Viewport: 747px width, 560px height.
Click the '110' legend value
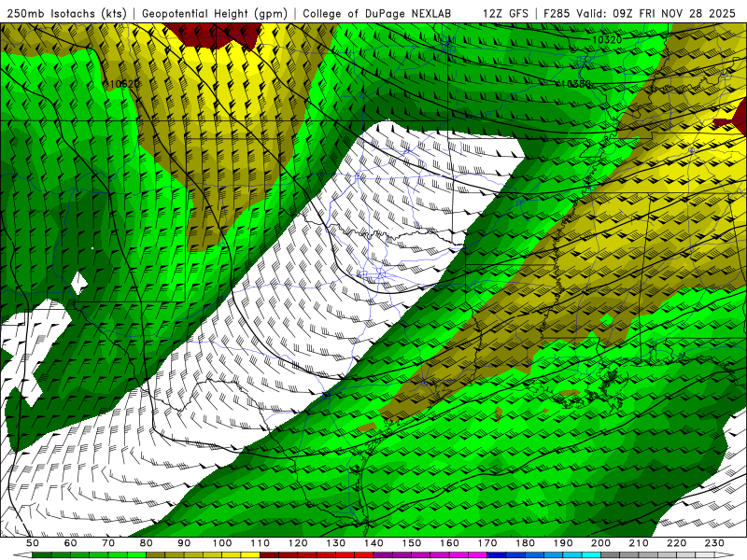[261, 543]
